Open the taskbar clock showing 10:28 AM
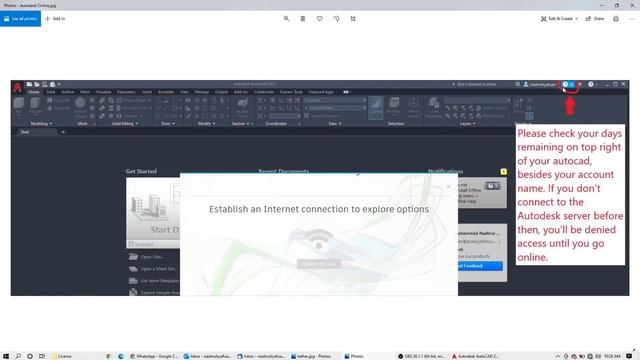The height and width of the screenshot is (360, 640). click(612, 356)
